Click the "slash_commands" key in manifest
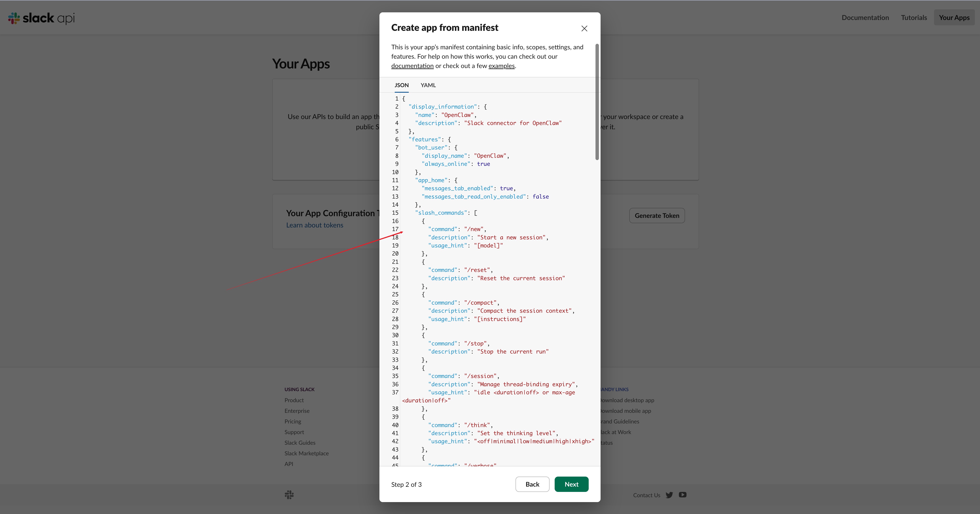Screen dimensions: 980x514 point(441,213)
